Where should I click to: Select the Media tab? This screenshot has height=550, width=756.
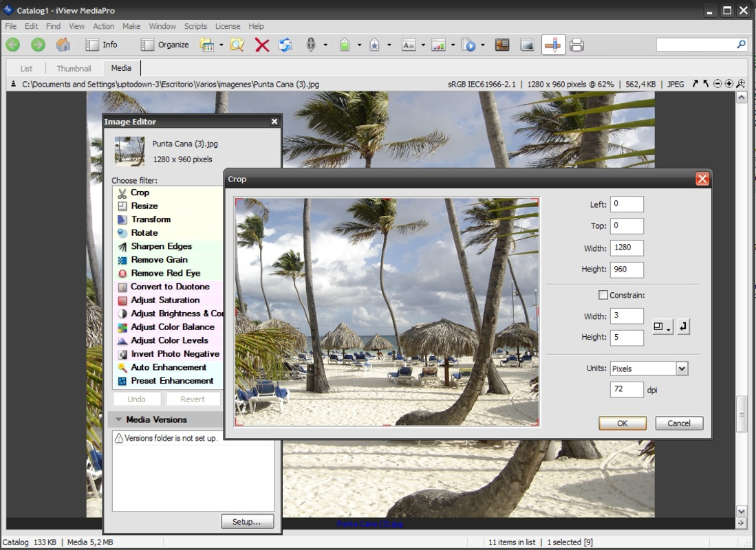[121, 68]
